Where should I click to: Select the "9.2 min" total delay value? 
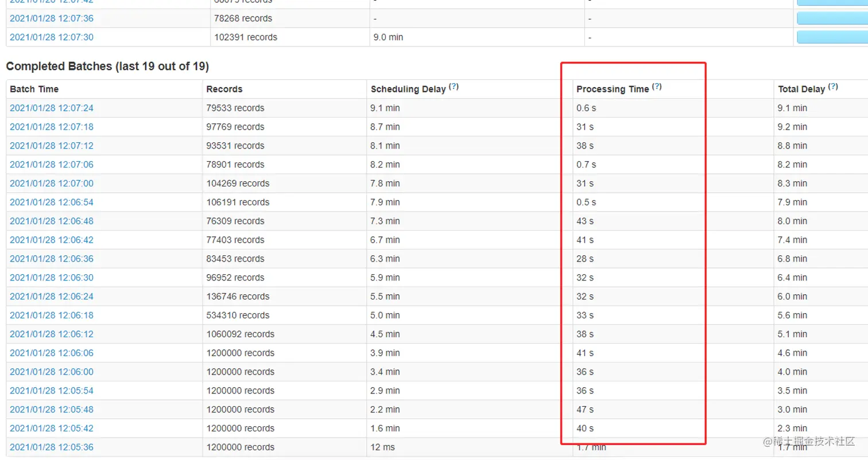click(x=792, y=127)
